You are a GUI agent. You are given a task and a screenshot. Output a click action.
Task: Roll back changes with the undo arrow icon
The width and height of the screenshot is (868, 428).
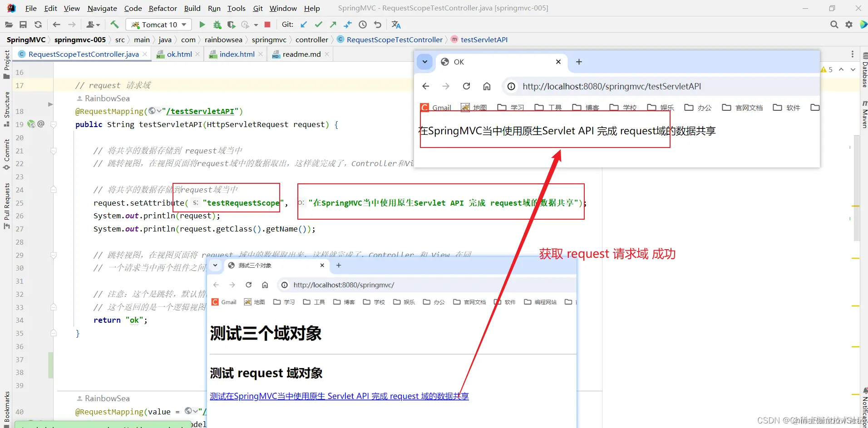click(378, 25)
